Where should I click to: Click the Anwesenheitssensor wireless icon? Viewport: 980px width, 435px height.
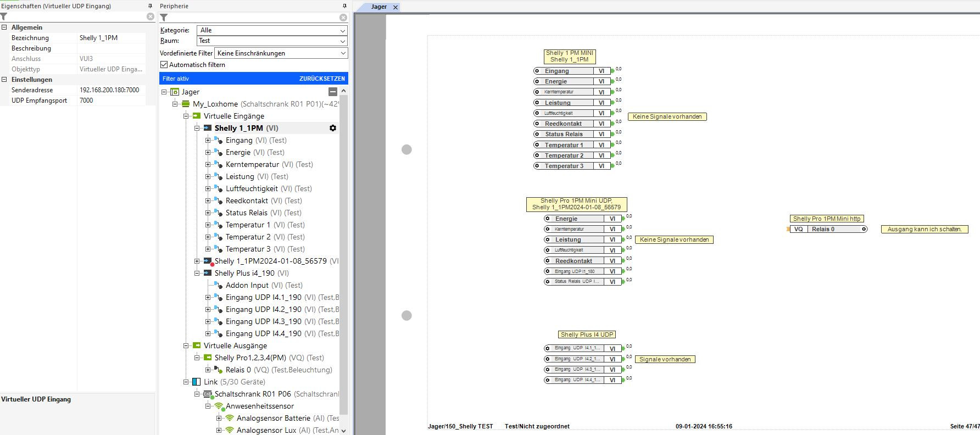(219, 406)
